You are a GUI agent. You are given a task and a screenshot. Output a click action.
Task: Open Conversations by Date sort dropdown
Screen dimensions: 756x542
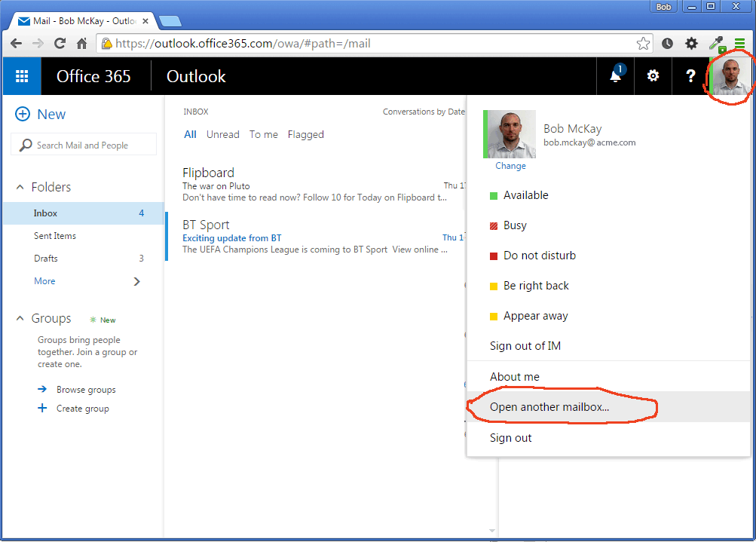coord(424,112)
